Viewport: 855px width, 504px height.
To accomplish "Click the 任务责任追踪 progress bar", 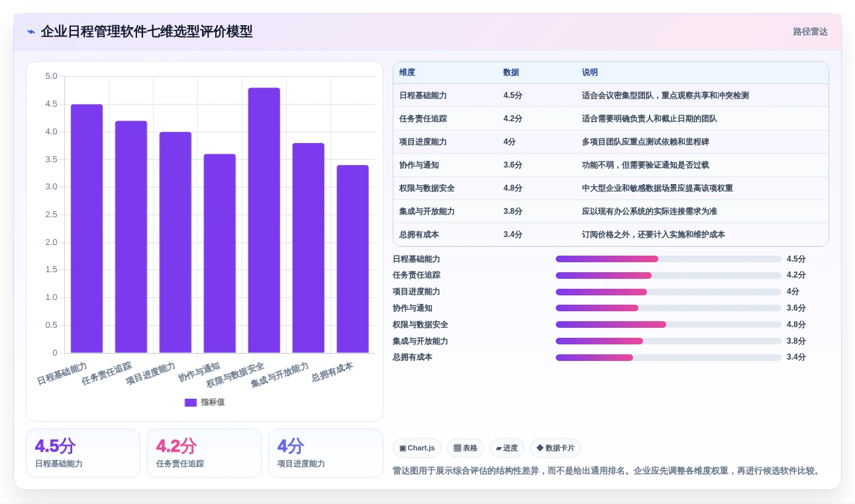I will [669, 276].
